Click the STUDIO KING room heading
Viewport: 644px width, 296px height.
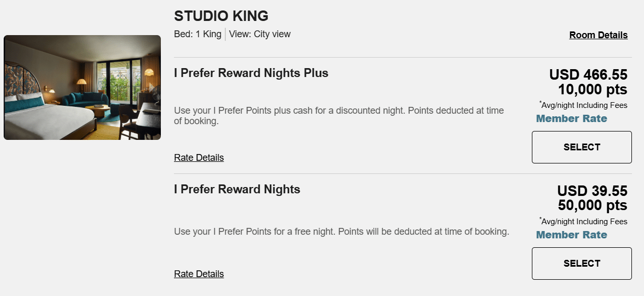coord(221,16)
